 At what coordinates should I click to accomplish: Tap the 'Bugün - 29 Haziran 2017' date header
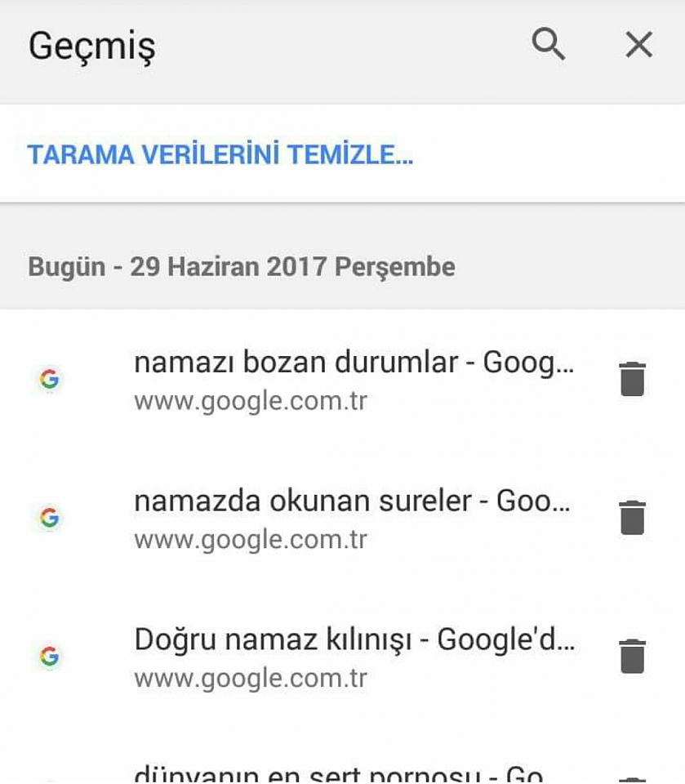[242, 266]
